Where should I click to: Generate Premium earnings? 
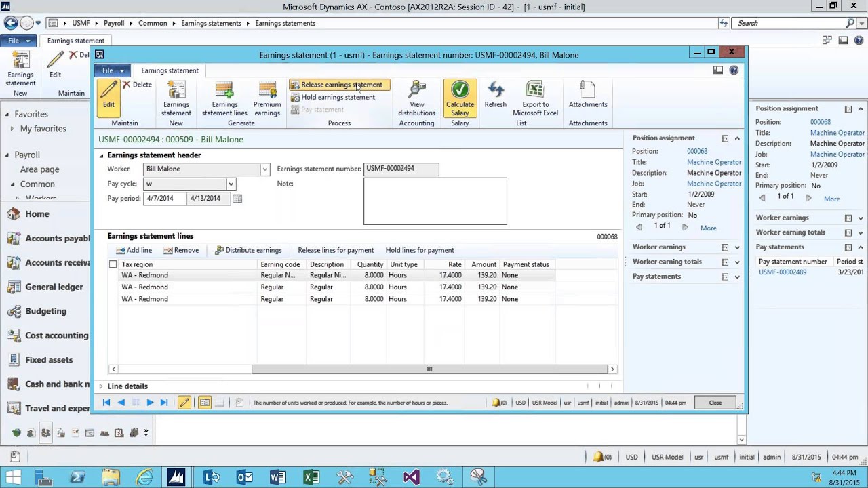[x=267, y=99]
